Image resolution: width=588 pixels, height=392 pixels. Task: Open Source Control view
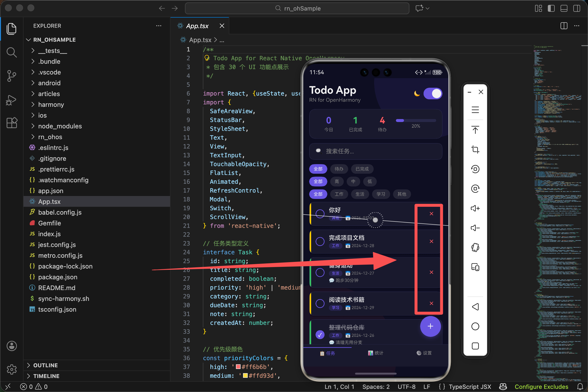(x=12, y=76)
